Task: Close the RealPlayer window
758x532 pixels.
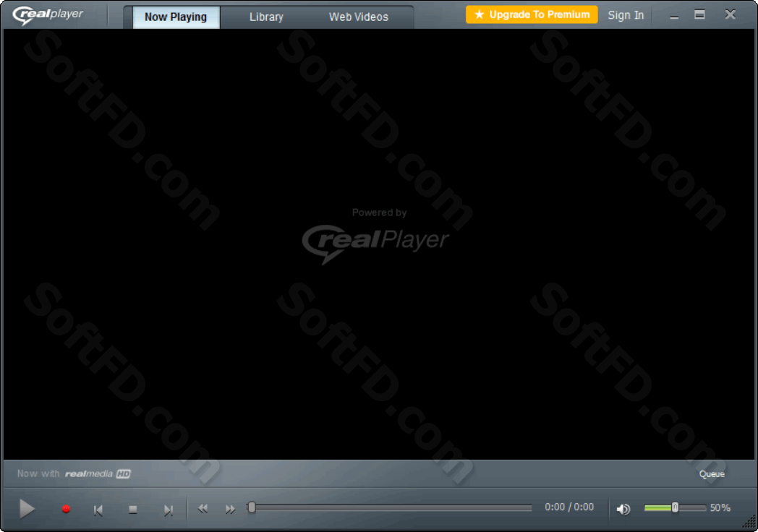Action: click(x=731, y=14)
